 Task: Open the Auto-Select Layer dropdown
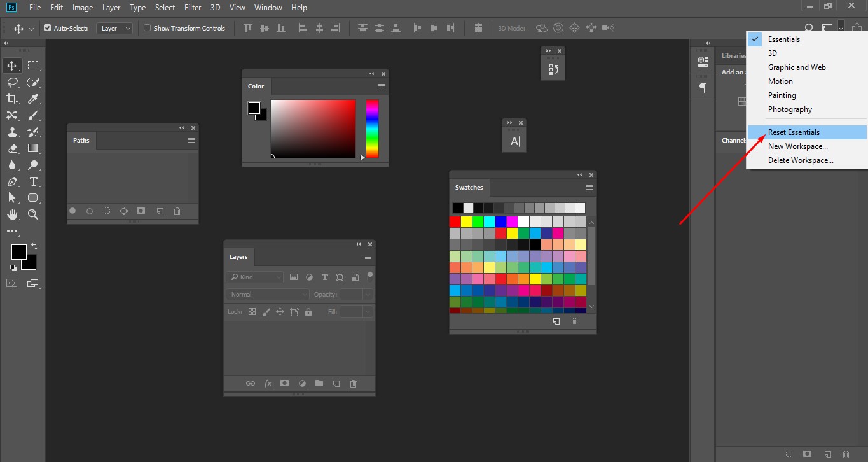point(114,27)
